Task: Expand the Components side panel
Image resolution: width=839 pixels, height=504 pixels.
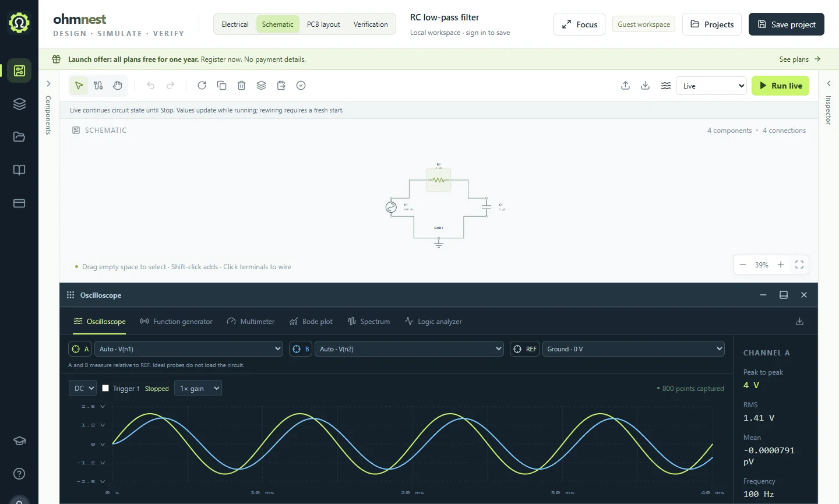Action: tap(48, 84)
